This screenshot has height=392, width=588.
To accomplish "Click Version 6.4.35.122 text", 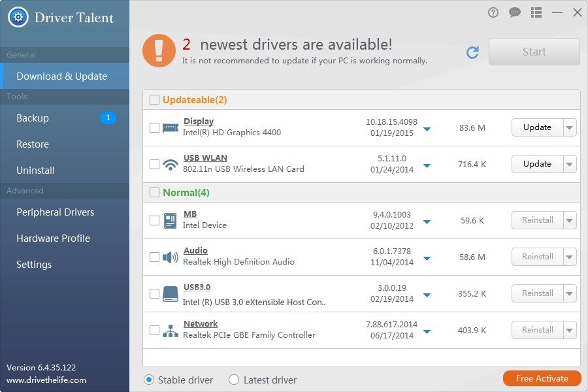I will pyautogui.click(x=41, y=368).
